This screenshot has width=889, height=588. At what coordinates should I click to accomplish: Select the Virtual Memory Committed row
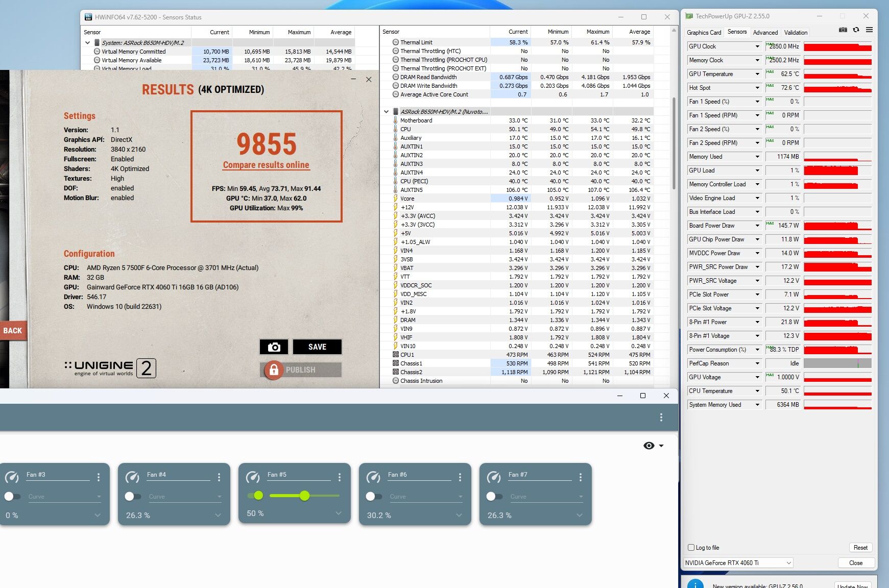pos(219,52)
